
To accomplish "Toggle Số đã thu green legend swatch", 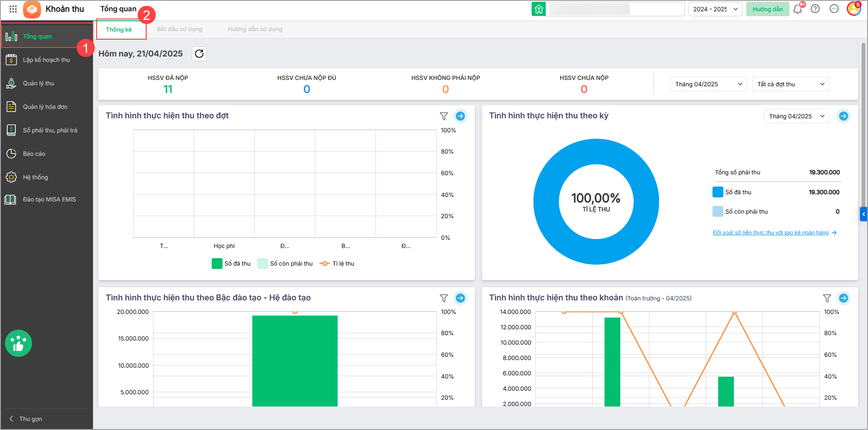I will (217, 263).
